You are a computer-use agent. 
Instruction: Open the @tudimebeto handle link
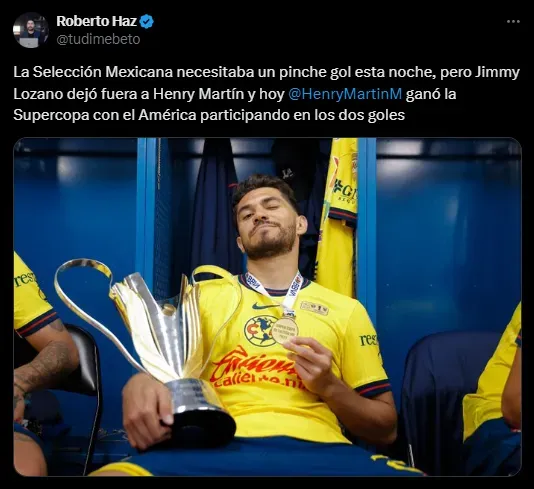(x=98, y=39)
